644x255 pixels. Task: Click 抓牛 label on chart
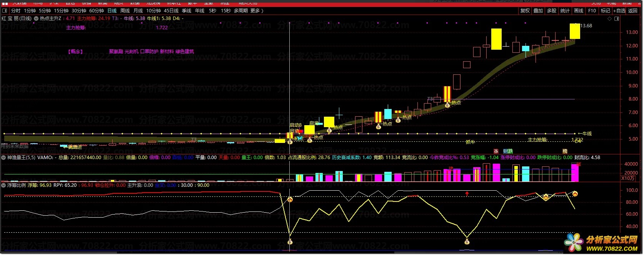click(470, 142)
